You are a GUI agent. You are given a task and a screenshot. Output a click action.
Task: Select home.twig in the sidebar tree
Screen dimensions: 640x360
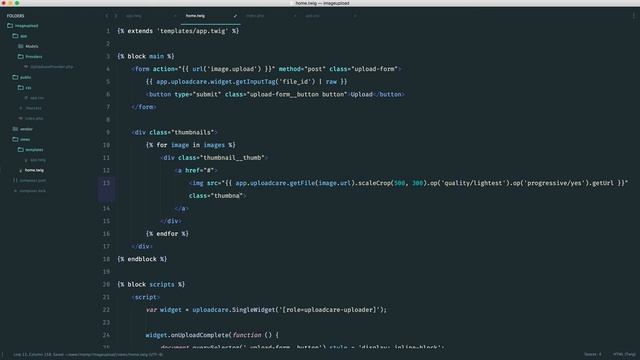click(32, 170)
